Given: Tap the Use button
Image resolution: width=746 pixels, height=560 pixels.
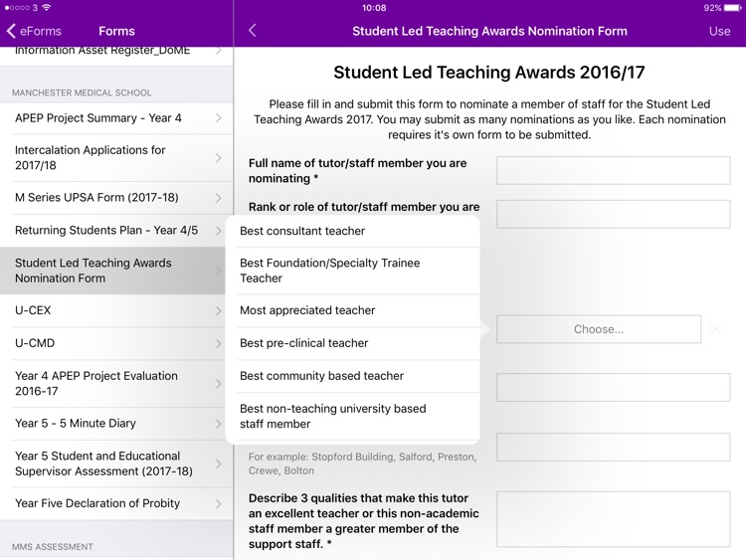Looking at the screenshot, I should pos(719,31).
